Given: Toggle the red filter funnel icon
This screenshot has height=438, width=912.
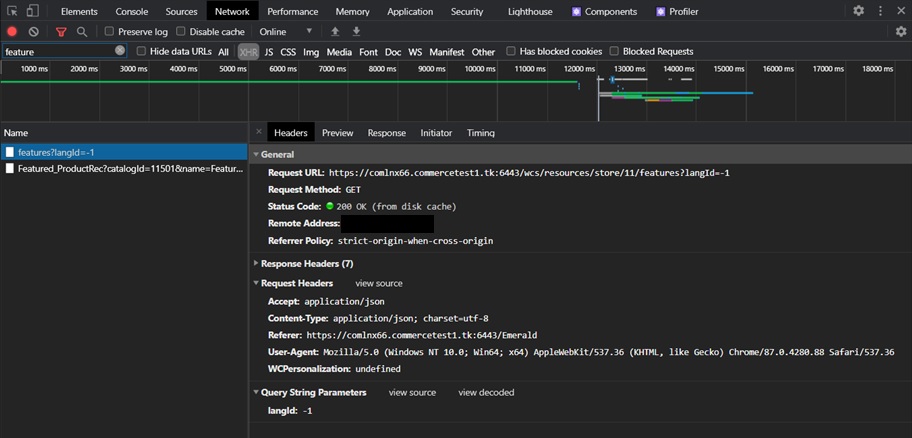Looking at the screenshot, I should point(61,32).
